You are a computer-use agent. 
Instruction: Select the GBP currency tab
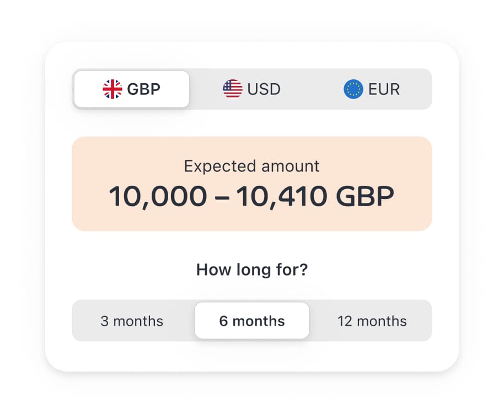(132, 89)
